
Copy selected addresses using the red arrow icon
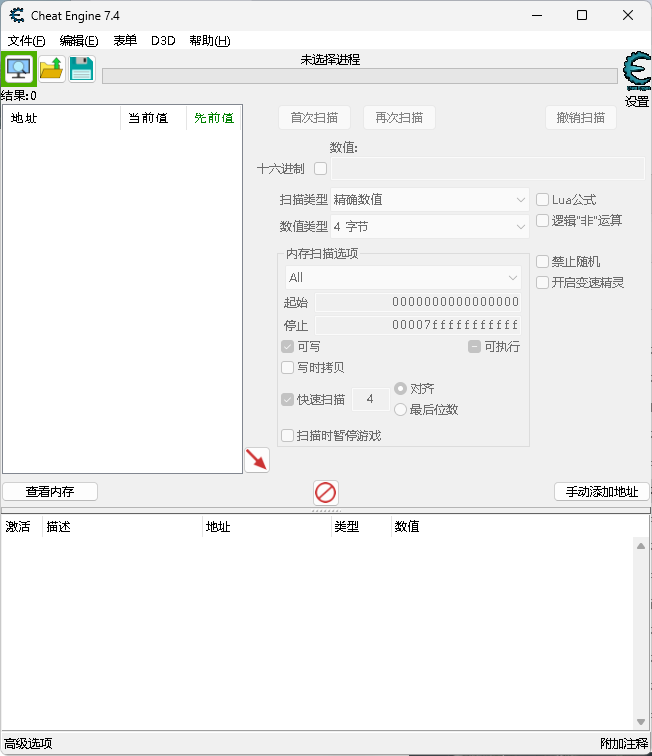pyautogui.click(x=257, y=459)
